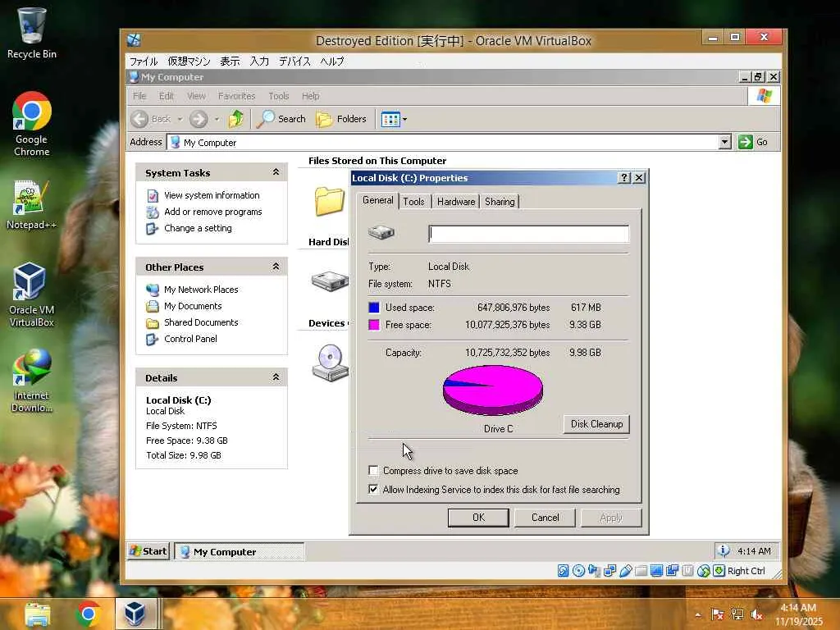Launch Google Chrome desktop shortcut
The image size is (840, 630).
click(x=31, y=125)
